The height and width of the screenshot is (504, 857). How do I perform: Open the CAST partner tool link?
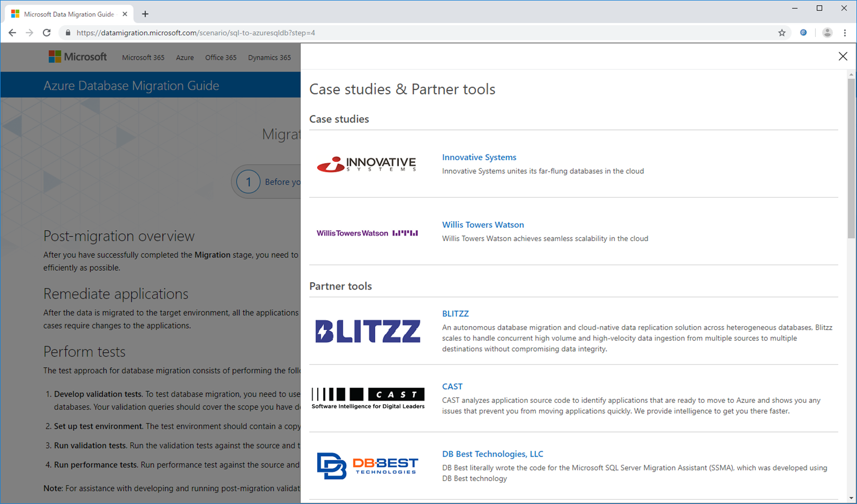coord(452,387)
